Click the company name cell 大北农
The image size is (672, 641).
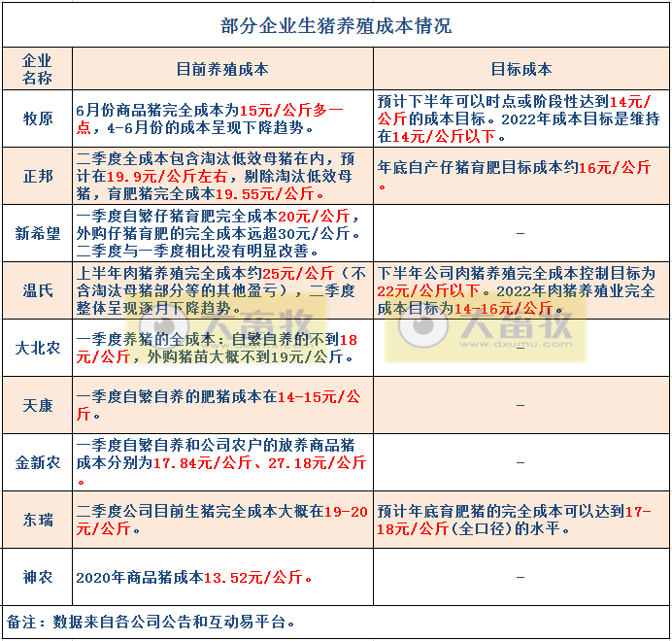click(x=37, y=348)
